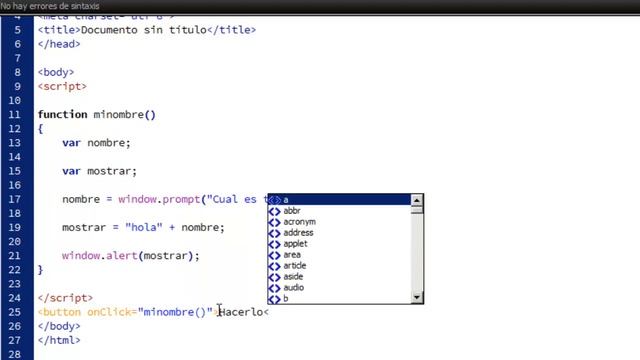The image size is (640, 360).
Task: Click 'No hay errores de sintaxis' status message
Action: 50,6
